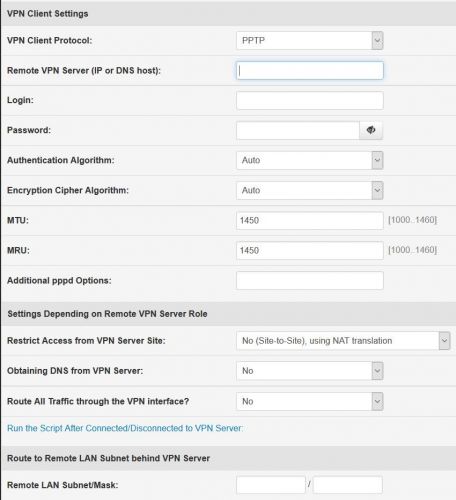Click arrow beside Obtaining DNS No value
This screenshot has height=500, width=456.
tap(377, 371)
